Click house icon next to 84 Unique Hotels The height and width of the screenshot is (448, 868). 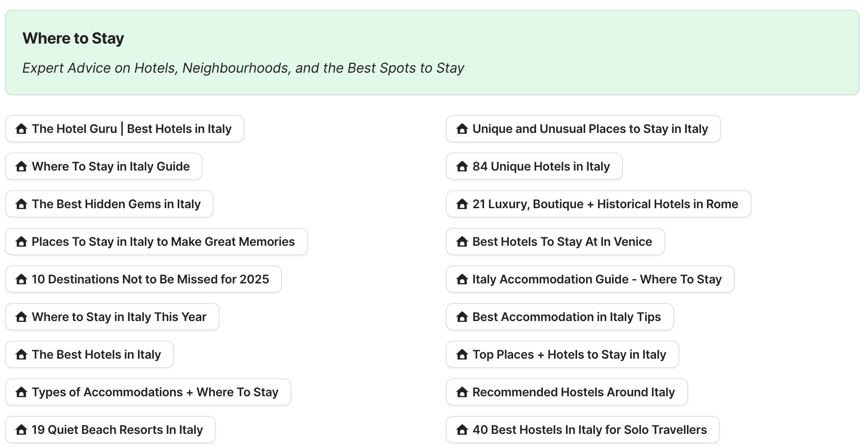pyautogui.click(x=462, y=166)
